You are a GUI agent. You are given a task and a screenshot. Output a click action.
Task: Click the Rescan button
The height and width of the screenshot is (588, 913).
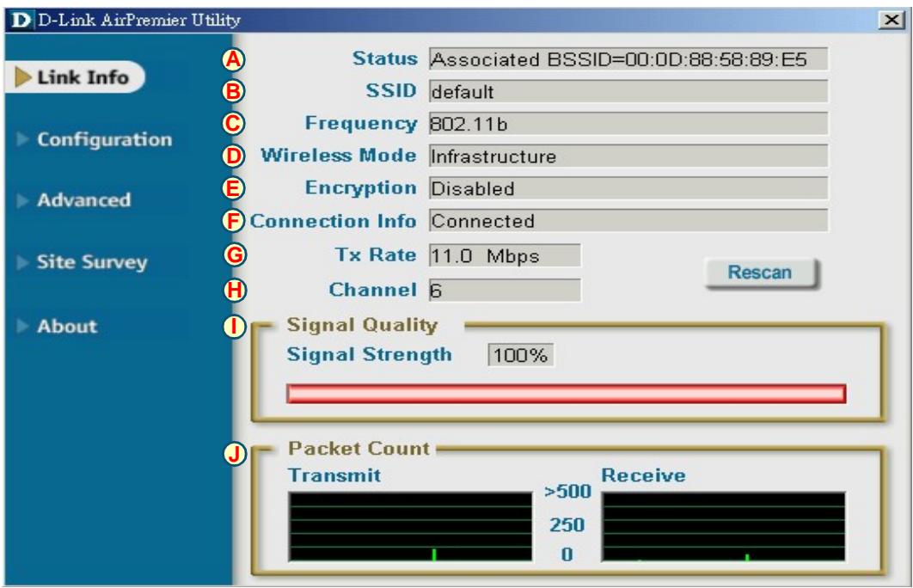coord(761,273)
